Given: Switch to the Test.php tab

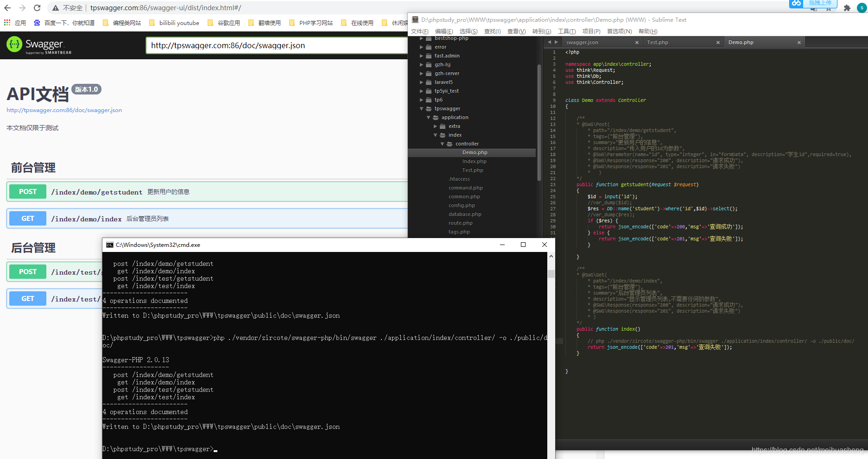Looking at the screenshot, I should [657, 43].
